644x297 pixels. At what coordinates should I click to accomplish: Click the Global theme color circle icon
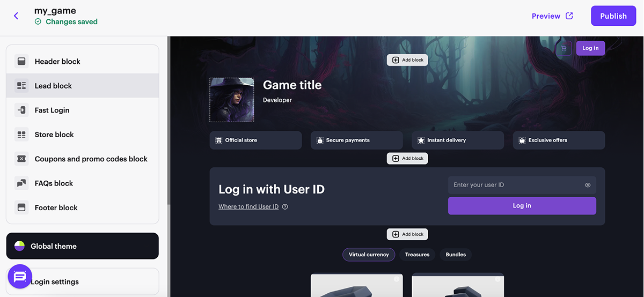(19, 246)
